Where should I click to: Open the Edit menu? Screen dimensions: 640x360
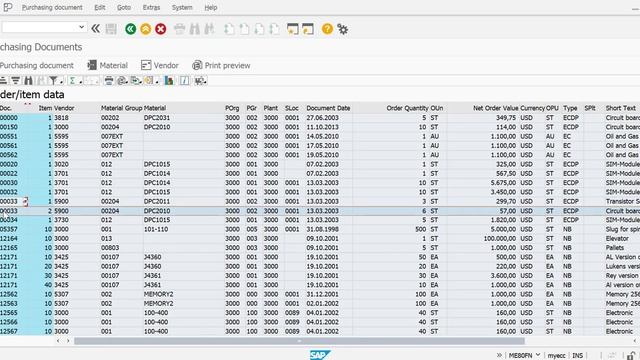tap(100, 7)
